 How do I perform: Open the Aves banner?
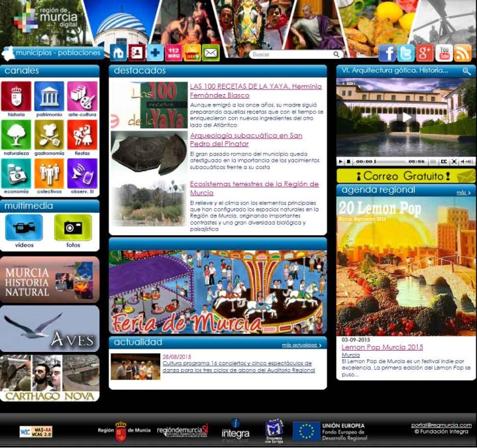[x=50, y=329]
